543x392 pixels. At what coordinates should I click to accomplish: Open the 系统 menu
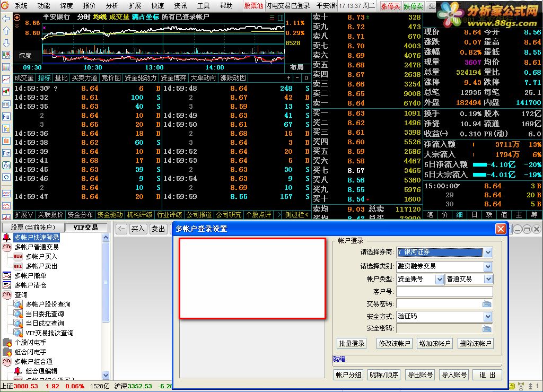[21, 6]
